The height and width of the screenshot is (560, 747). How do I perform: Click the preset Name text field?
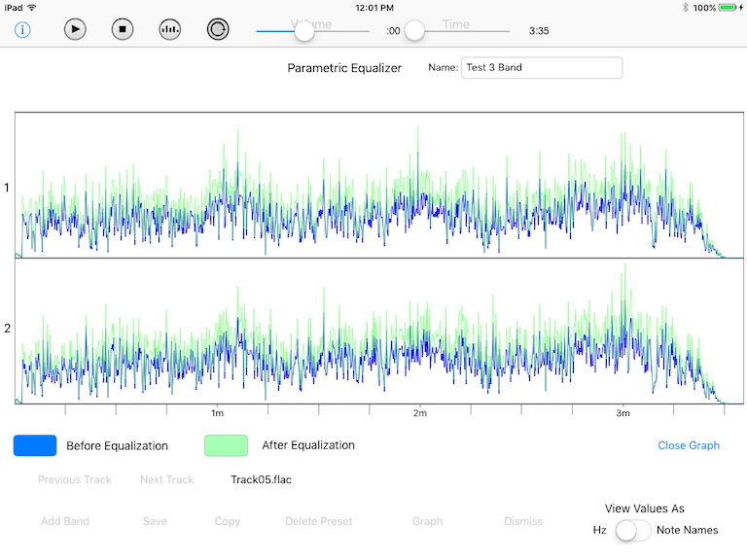click(541, 68)
